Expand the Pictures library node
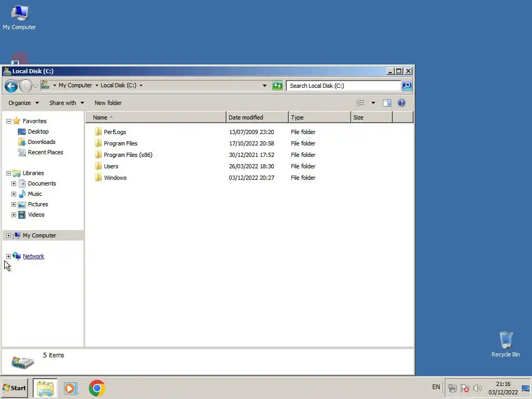Image resolution: width=532 pixels, height=399 pixels. pos(14,204)
